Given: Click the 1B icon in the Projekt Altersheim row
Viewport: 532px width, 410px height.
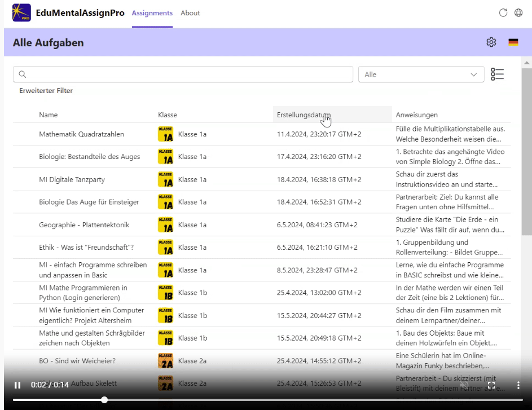Looking at the screenshot, I should (x=165, y=315).
